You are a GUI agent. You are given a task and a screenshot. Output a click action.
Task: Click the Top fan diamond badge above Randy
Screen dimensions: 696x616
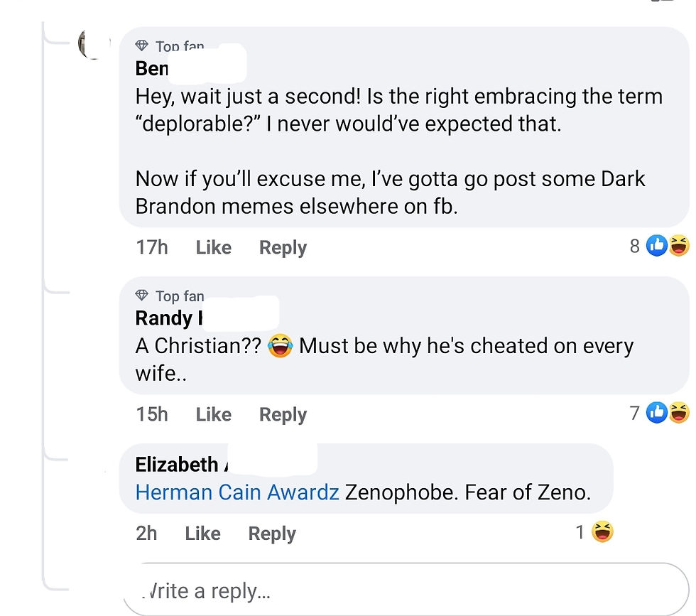pyautogui.click(x=143, y=295)
